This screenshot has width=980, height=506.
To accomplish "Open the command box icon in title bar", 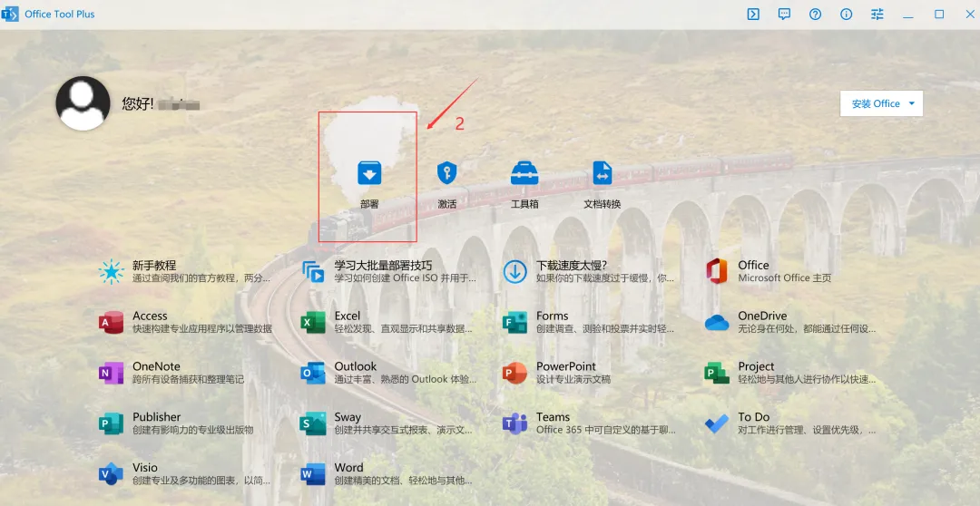I will 753,14.
